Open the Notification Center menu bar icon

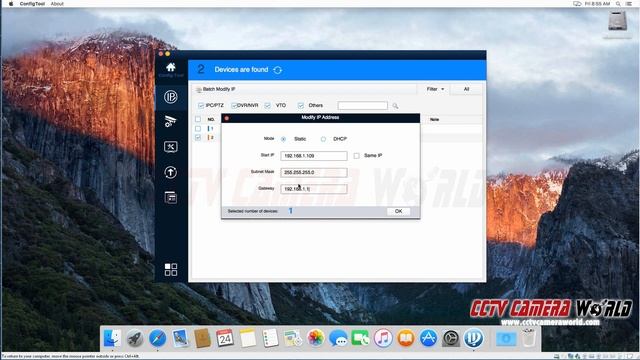pos(629,4)
